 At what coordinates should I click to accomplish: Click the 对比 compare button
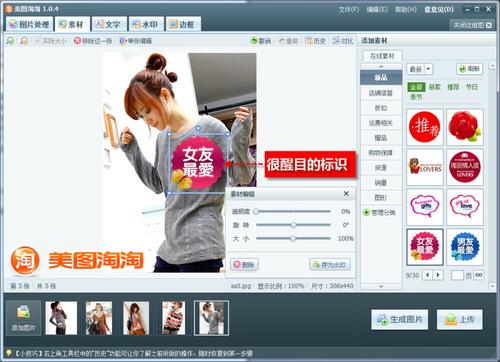pos(343,41)
